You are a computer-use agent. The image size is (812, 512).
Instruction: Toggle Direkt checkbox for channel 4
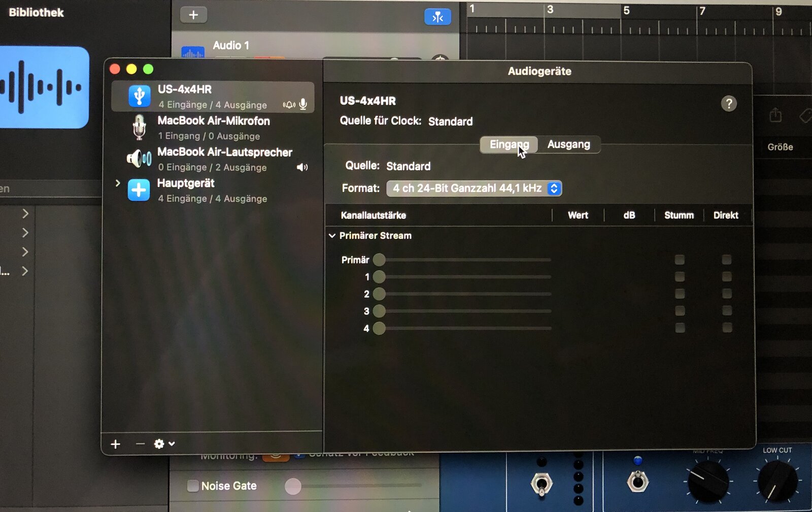[727, 328]
